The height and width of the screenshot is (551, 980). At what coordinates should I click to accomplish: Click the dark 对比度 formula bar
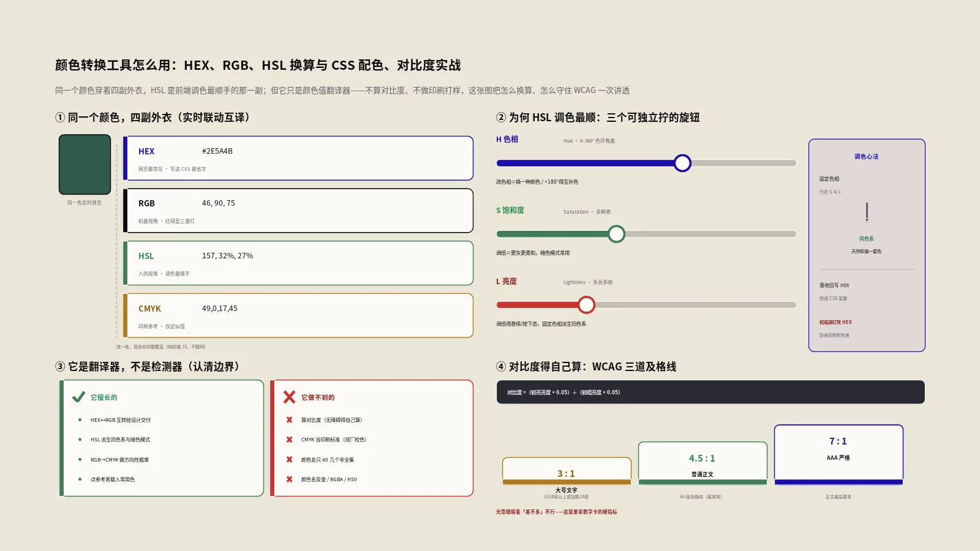coord(710,392)
